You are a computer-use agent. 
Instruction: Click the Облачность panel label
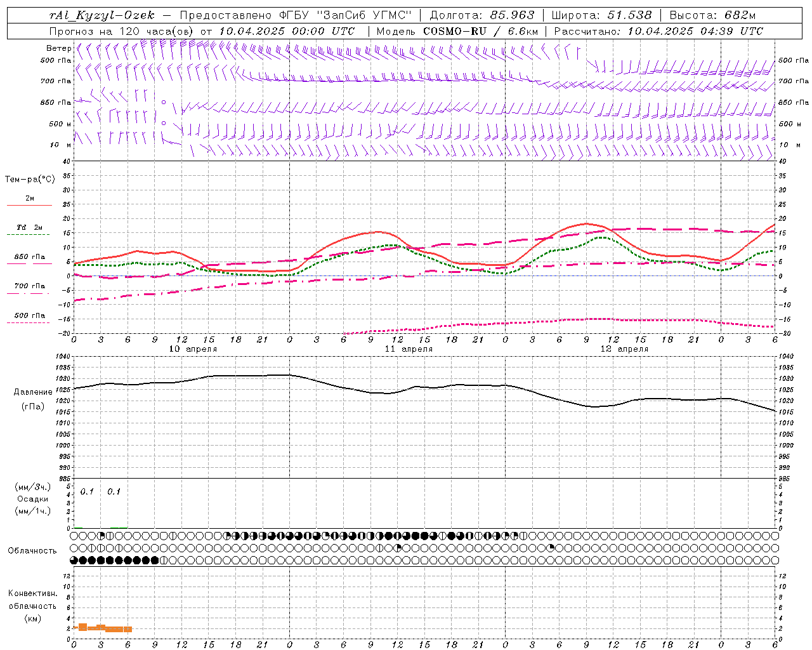32,551
